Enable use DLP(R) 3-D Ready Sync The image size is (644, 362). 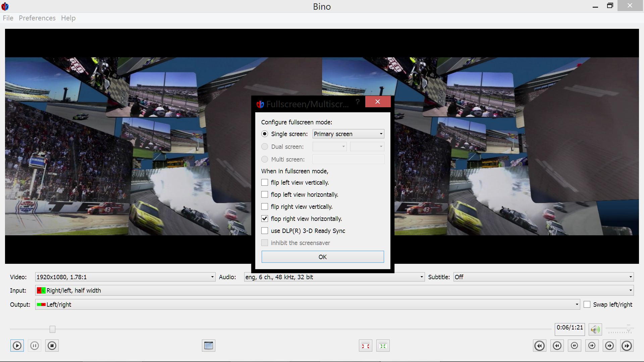tap(265, 231)
